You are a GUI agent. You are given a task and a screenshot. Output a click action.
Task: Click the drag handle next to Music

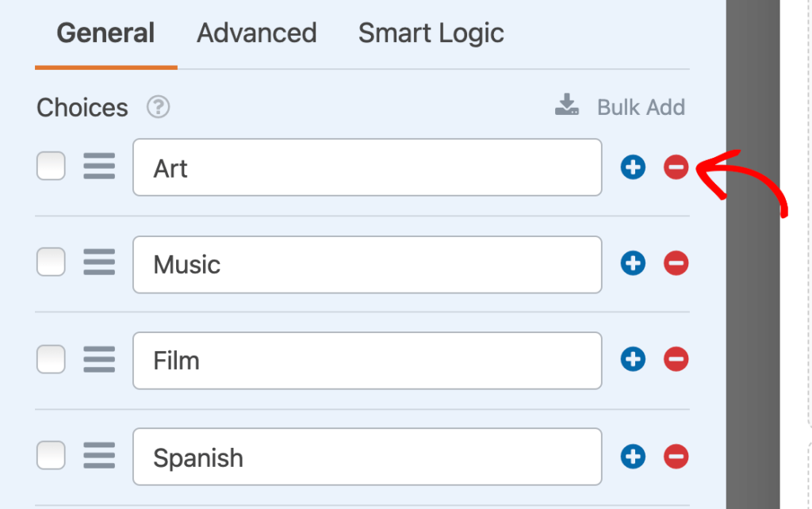(x=99, y=262)
